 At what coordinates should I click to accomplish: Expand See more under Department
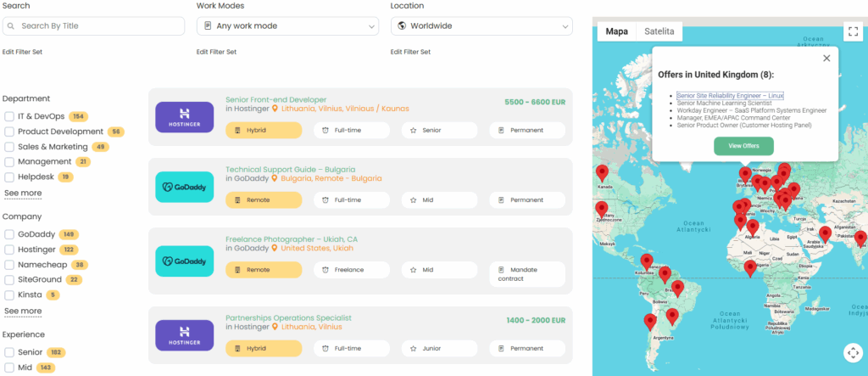tap(23, 193)
